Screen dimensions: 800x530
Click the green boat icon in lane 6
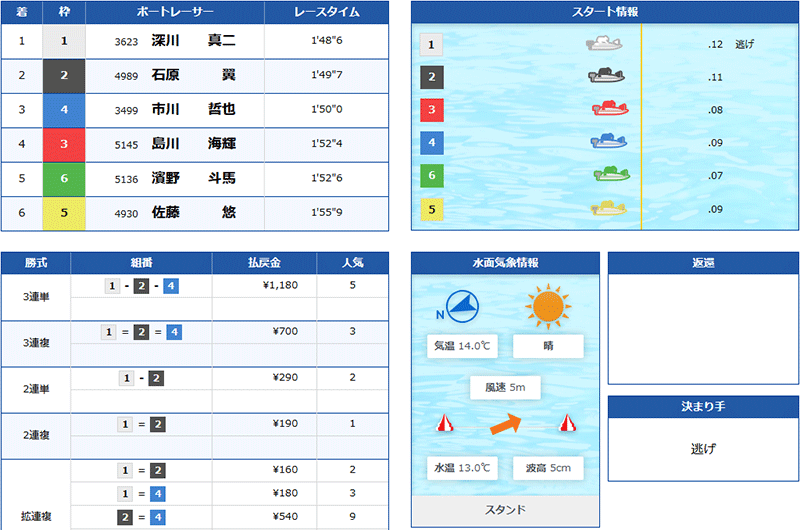[612, 174]
